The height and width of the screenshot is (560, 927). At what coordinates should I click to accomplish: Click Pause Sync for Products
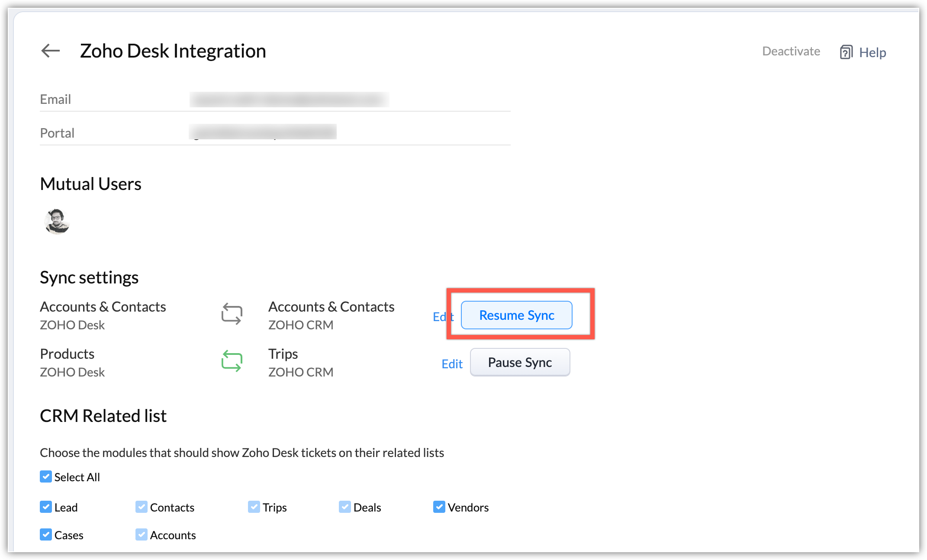(x=520, y=363)
